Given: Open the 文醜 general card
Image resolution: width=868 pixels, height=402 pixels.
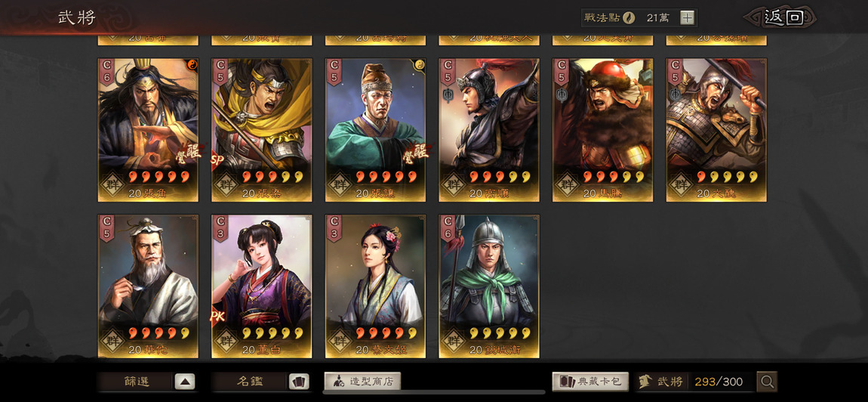Looking at the screenshot, I should pyautogui.click(x=716, y=130).
